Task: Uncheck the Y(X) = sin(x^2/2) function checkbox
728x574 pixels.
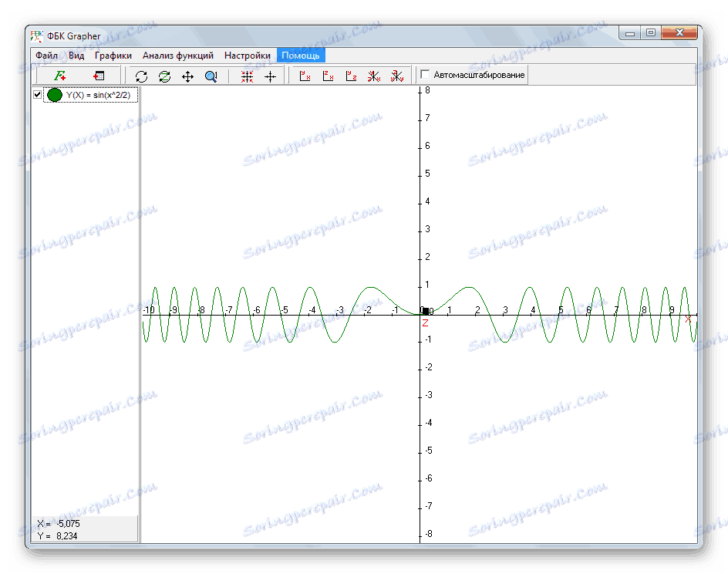Action: coord(37,95)
